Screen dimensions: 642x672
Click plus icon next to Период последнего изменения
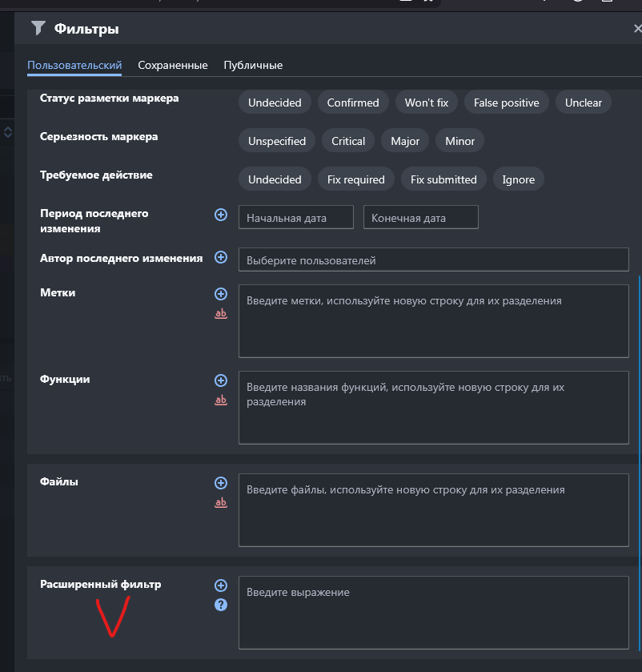(x=221, y=215)
